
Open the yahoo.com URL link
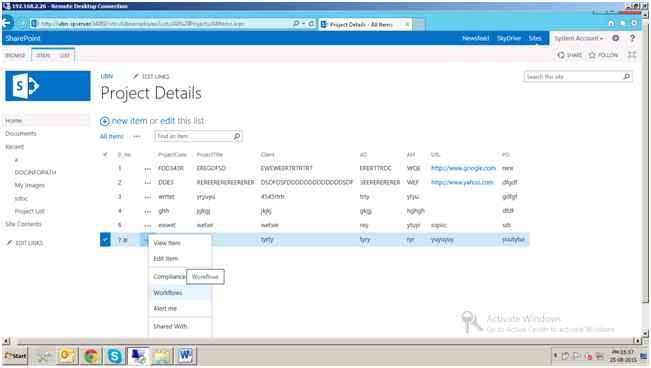click(462, 182)
